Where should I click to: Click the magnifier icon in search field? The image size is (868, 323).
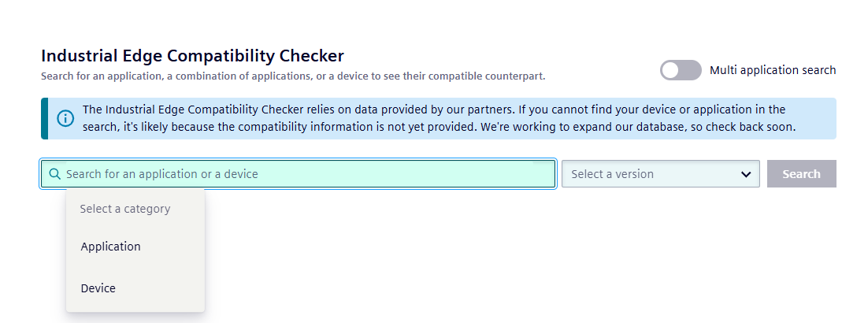click(x=55, y=174)
